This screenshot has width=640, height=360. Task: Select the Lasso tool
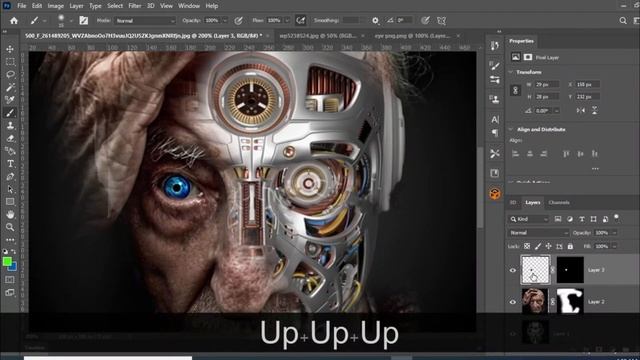10,75
